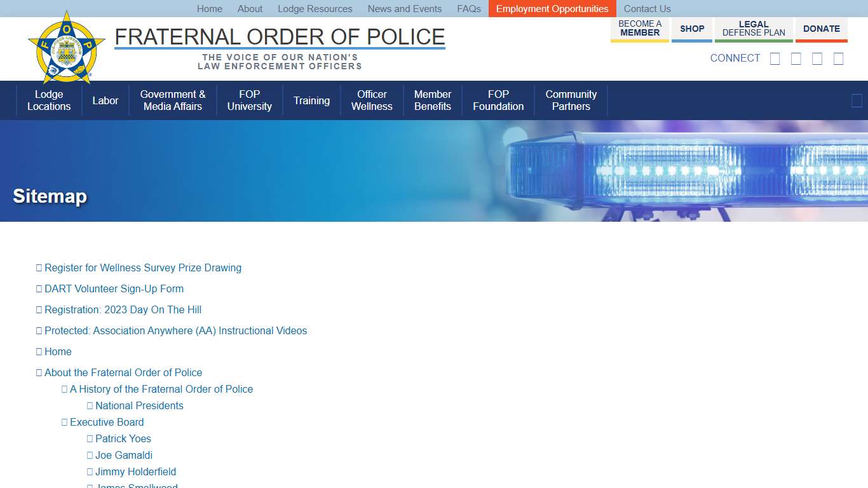The width and height of the screenshot is (868, 488).
Task: Select the Employment Opportunities menu item
Action: coord(552,8)
